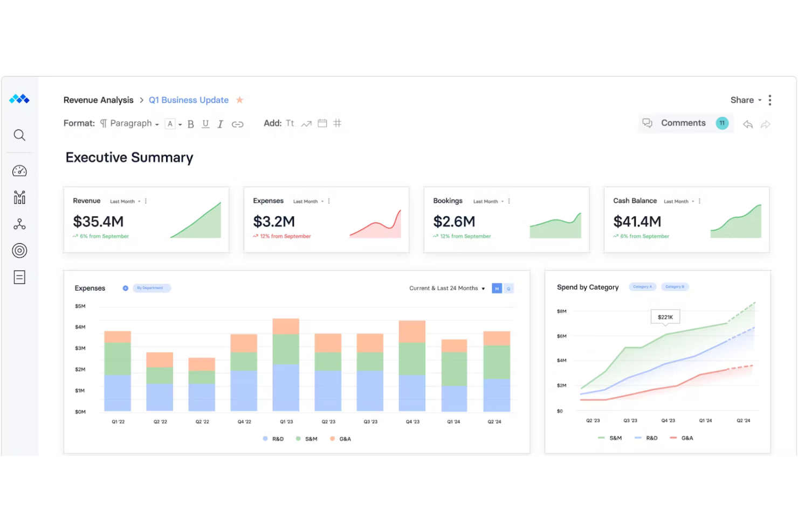Click the Expenses red sparkline chart
Image resolution: width=798 pixels, height=532 pixels.
pos(375,224)
